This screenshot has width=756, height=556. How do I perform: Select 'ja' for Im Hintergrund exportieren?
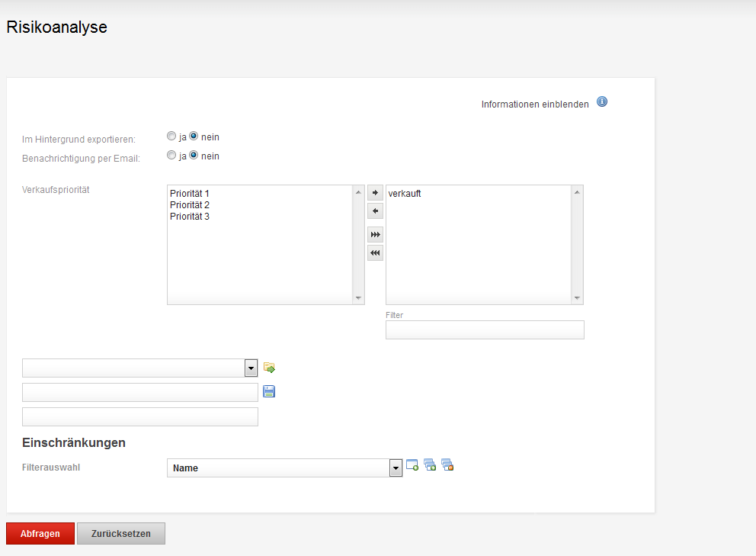click(171, 136)
